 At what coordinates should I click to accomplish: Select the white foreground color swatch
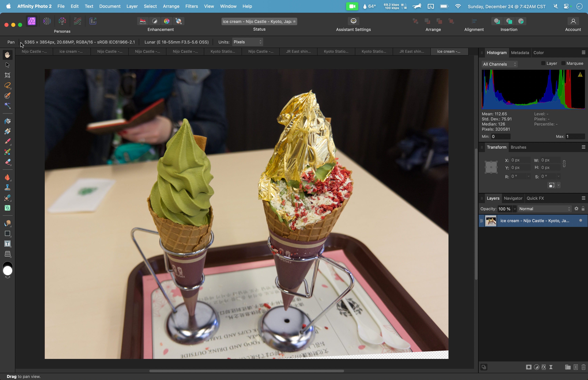8,271
